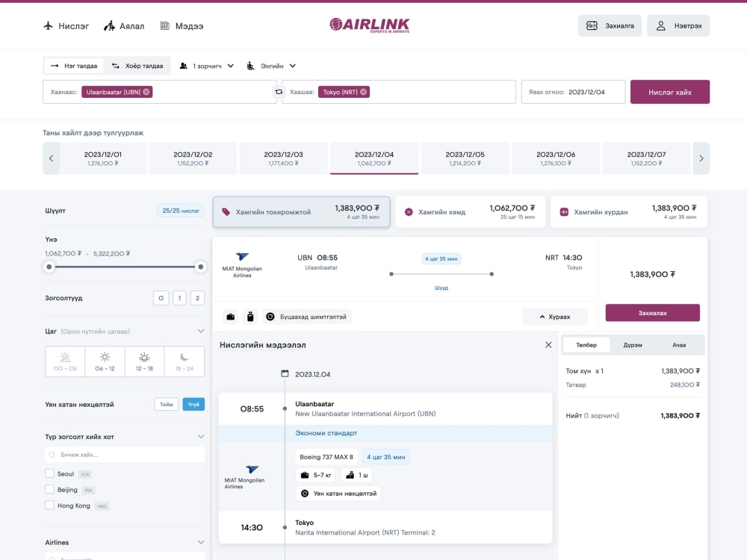Click the Хаашаа destination field
Screen dimensions: 747x560
click(399, 92)
